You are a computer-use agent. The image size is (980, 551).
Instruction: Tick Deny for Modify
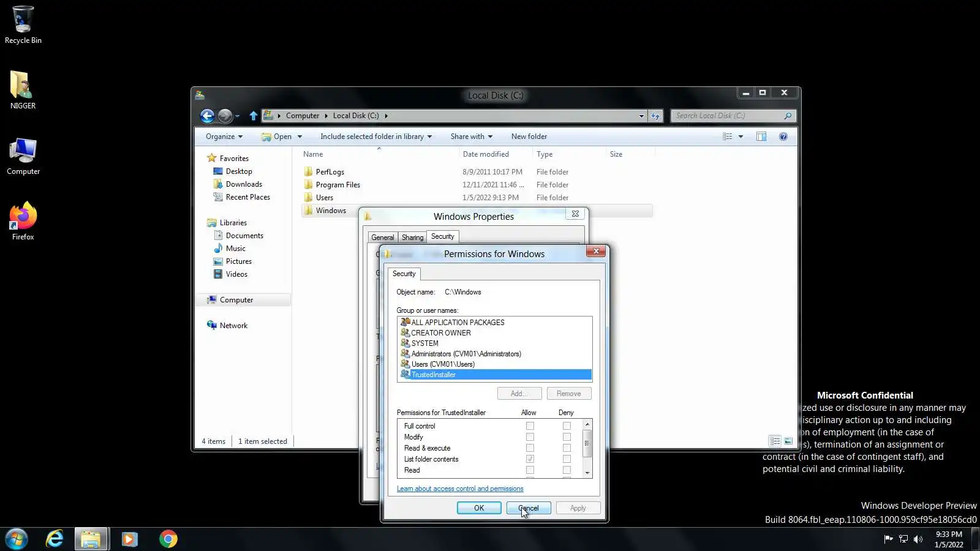pyautogui.click(x=567, y=437)
